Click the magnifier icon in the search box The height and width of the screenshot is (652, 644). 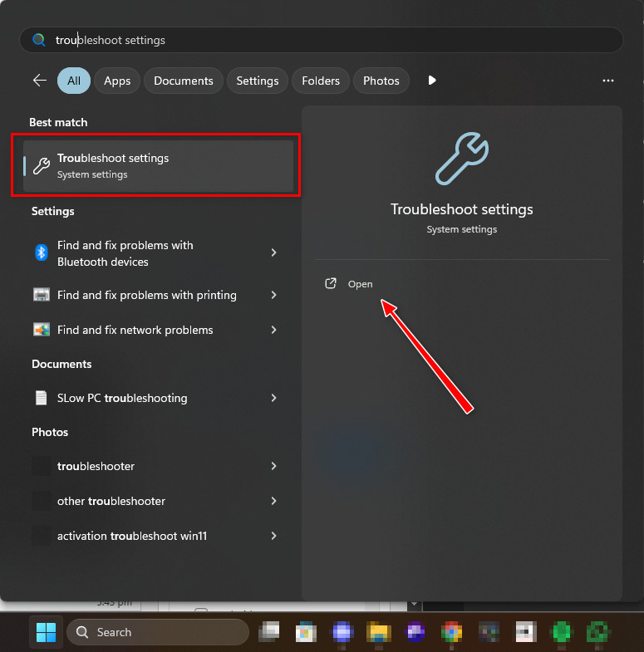39,40
